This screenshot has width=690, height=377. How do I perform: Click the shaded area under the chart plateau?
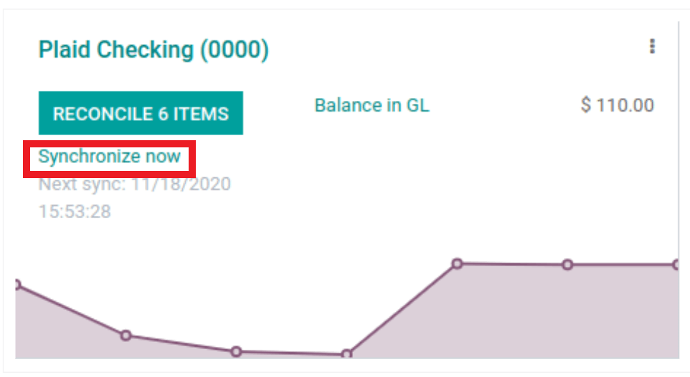568,312
